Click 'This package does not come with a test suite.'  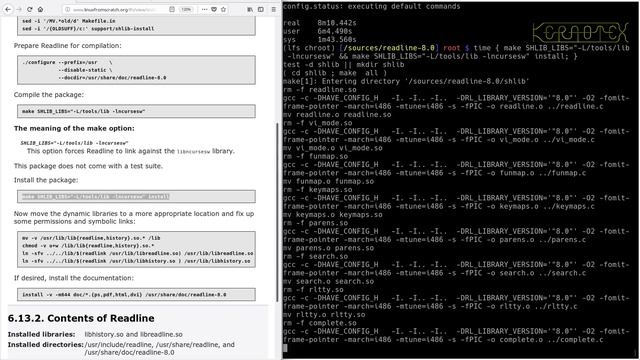(88, 166)
